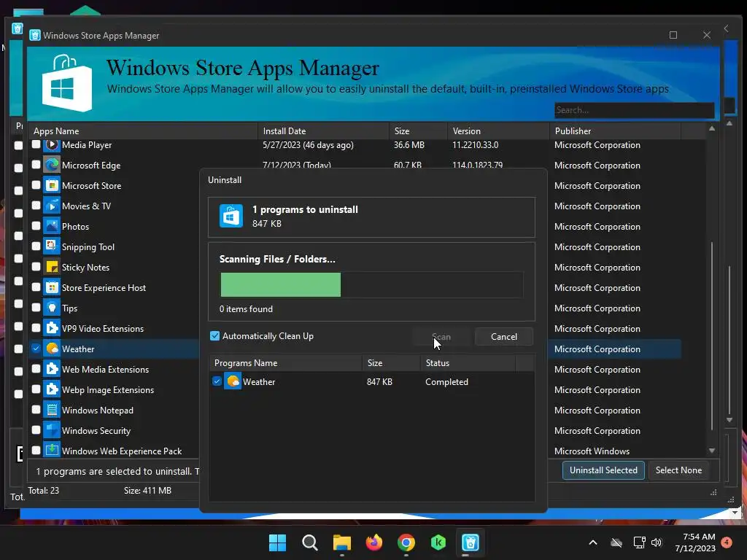
Task: Click the Microsoft Store app icon
Action: (x=52, y=186)
